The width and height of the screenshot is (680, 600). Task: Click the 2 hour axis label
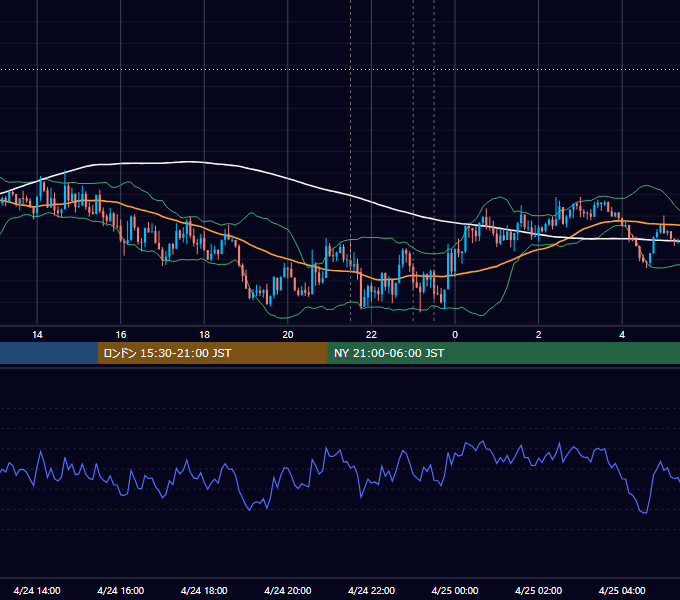pyautogui.click(x=538, y=335)
